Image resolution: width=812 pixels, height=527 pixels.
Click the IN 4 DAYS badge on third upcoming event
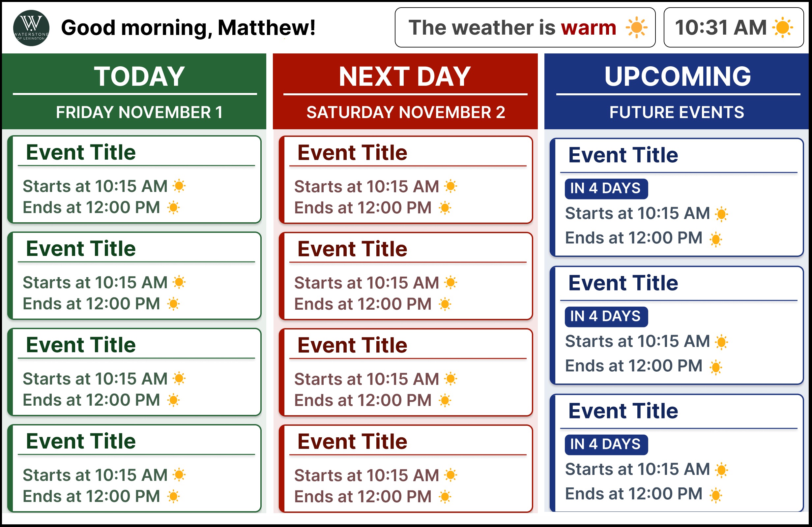[x=606, y=445]
